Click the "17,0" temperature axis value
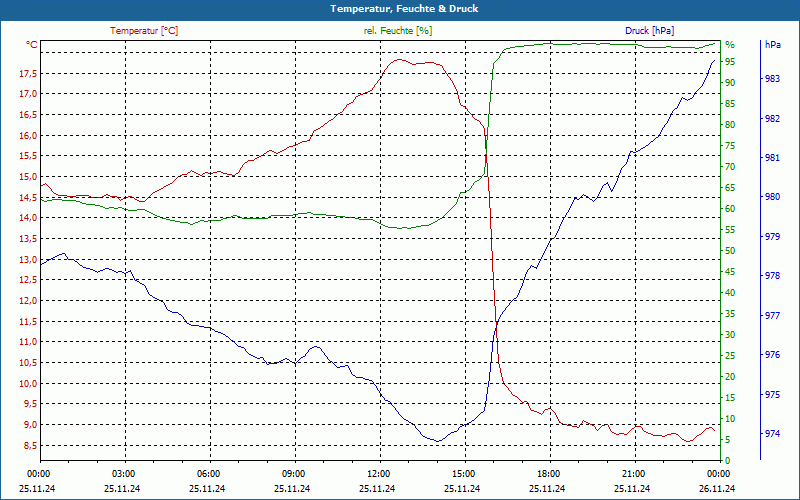The height and width of the screenshot is (500, 800). tap(28, 94)
